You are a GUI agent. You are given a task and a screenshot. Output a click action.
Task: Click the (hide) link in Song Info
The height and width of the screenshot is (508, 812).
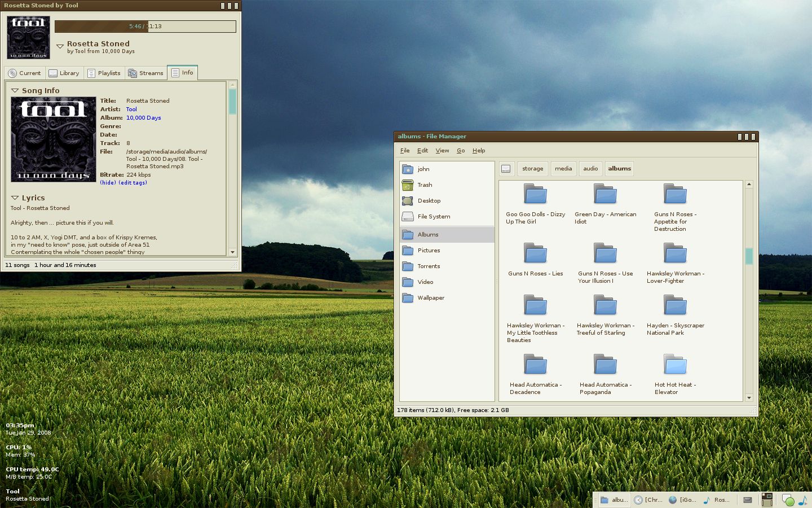pos(108,182)
